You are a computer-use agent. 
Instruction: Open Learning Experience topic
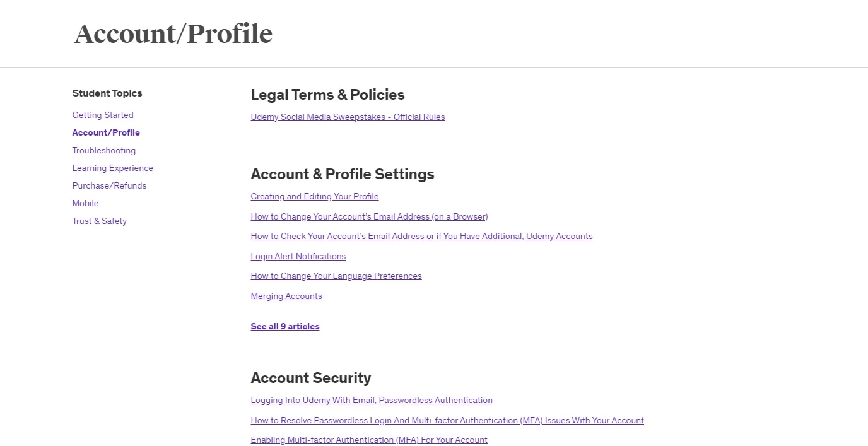(x=112, y=168)
